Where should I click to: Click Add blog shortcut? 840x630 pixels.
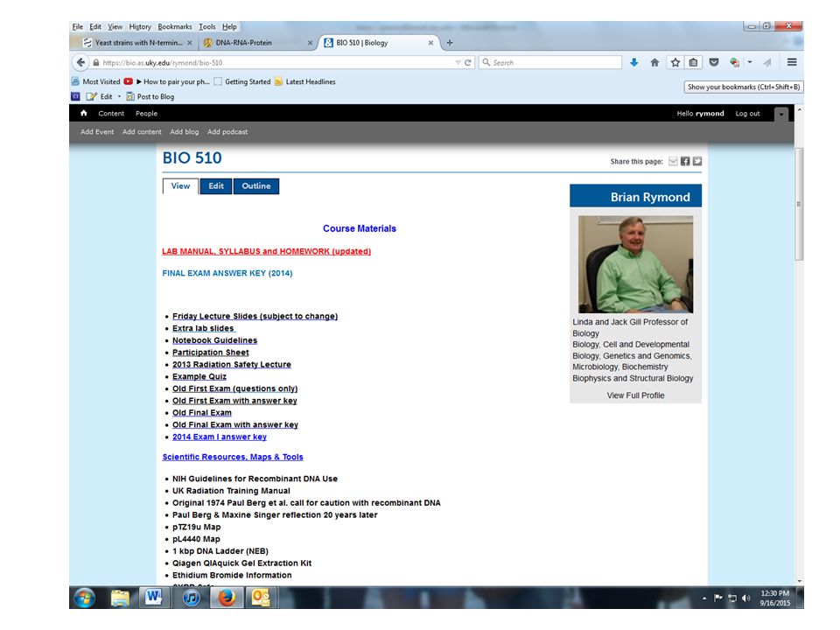185,132
